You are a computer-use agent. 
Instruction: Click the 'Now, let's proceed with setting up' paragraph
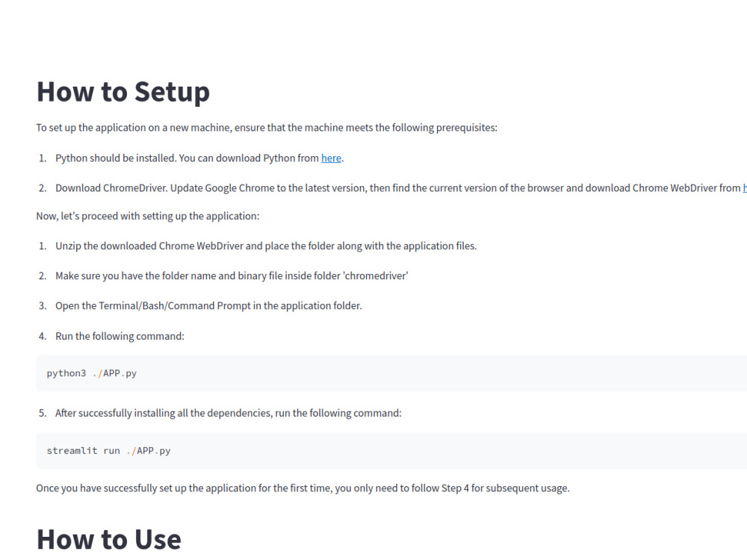tap(148, 217)
